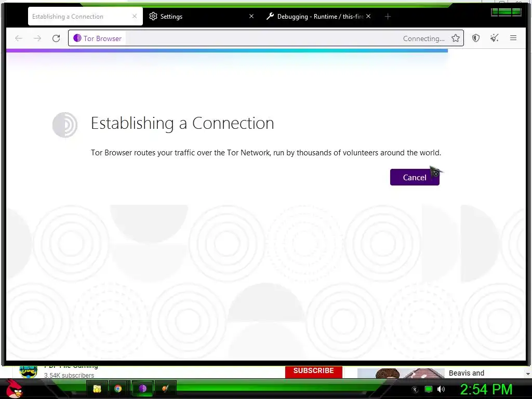Click the Tor Browser identity label

[x=98, y=38]
